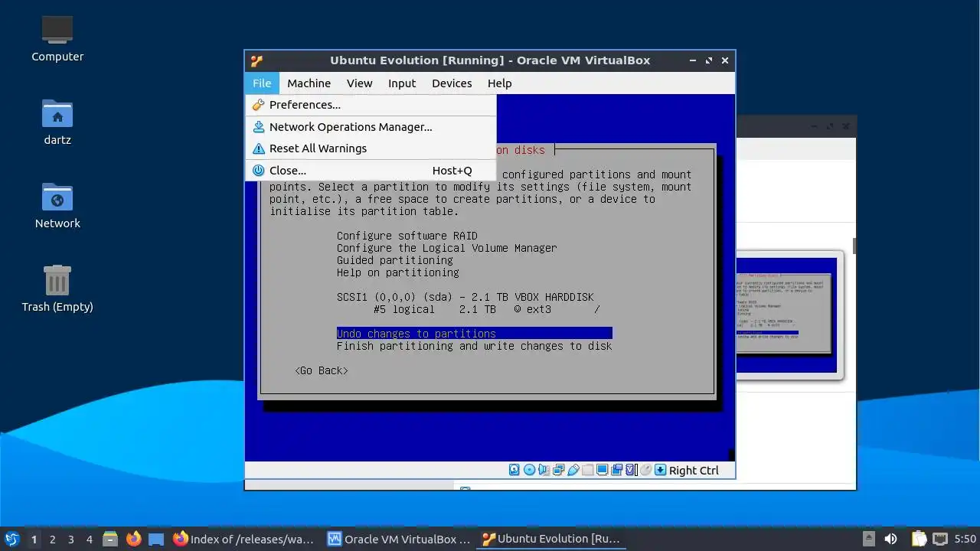Open the clipboard manager tray icon
This screenshot has height=551, width=980.
pyautogui.click(x=919, y=539)
